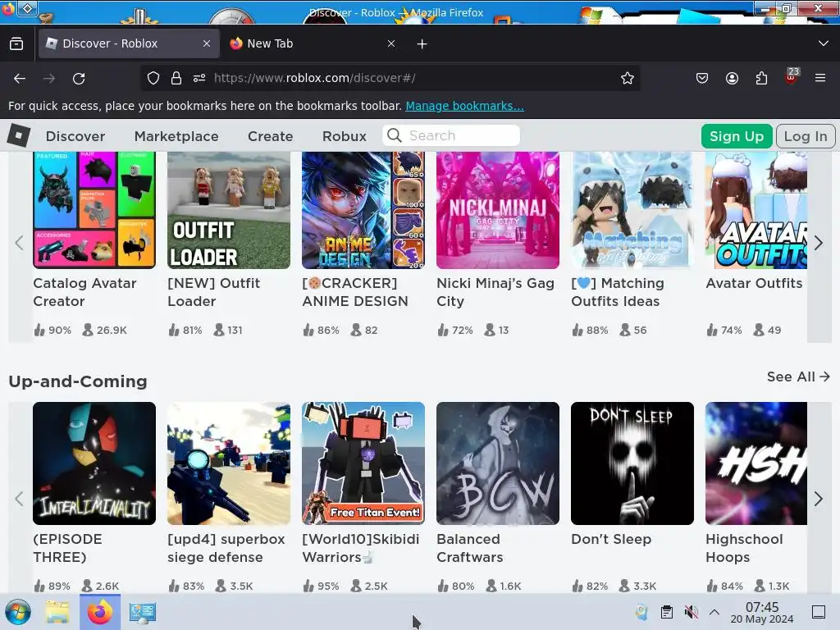The height and width of the screenshot is (630, 840).
Task: Open Outfit Loader game thumbnail
Action: pos(229,210)
